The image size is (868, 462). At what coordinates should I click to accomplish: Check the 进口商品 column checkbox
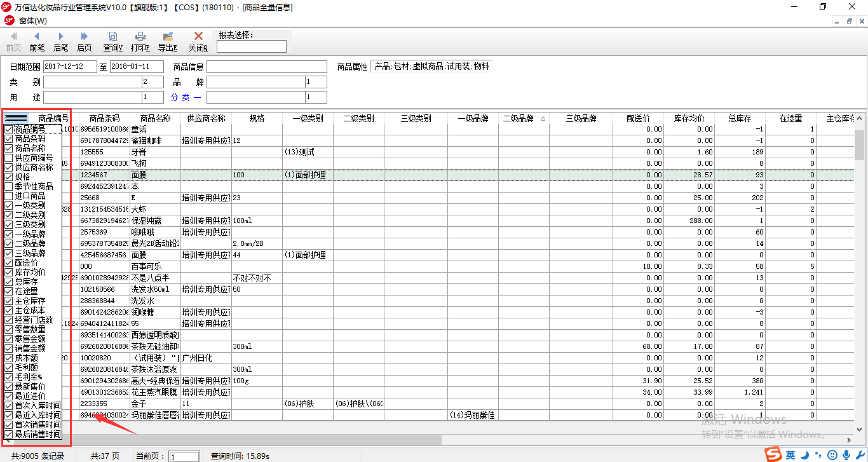click(8, 196)
